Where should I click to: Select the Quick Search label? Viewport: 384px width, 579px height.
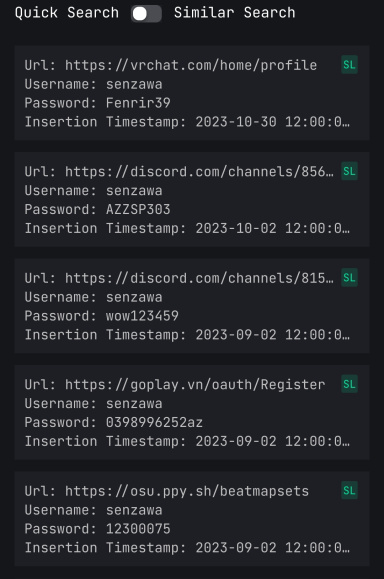pos(67,13)
